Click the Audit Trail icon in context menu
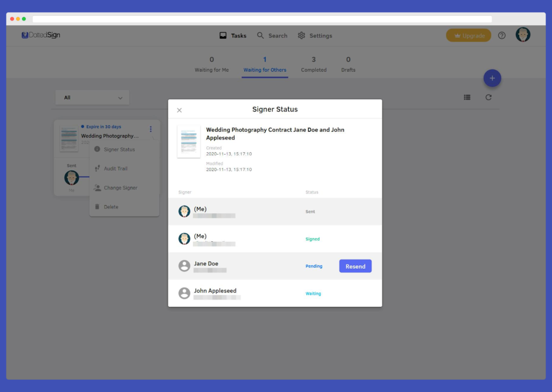The width and height of the screenshot is (552, 392). (x=98, y=168)
